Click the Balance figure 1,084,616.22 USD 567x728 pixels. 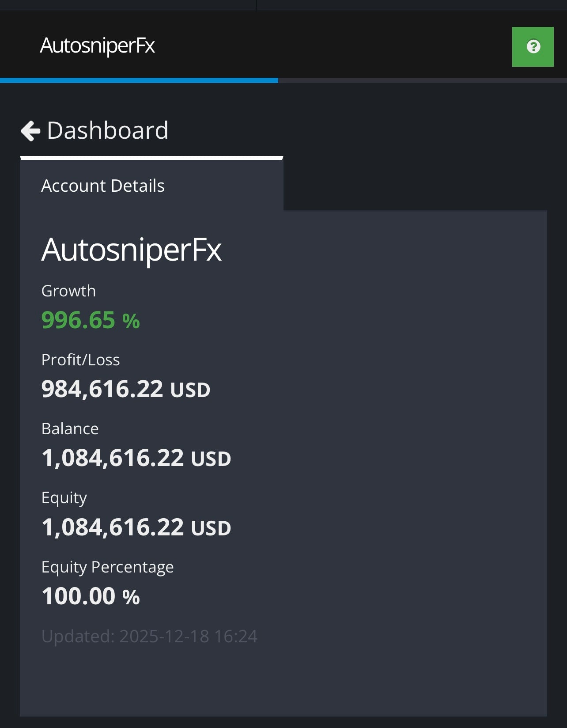click(x=136, y=459)
